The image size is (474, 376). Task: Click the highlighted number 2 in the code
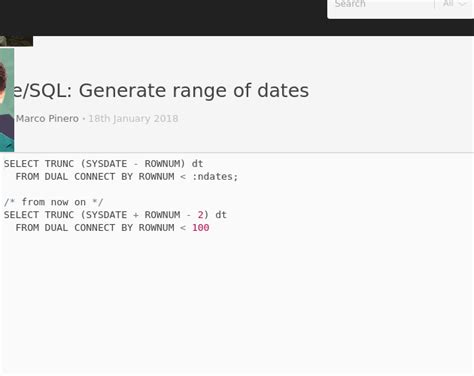[200, 215]
